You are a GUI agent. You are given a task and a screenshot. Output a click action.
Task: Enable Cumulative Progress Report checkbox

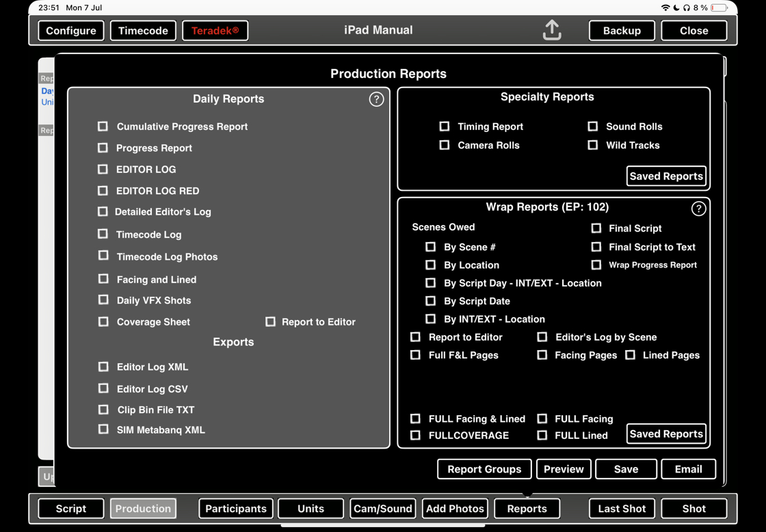103,127
